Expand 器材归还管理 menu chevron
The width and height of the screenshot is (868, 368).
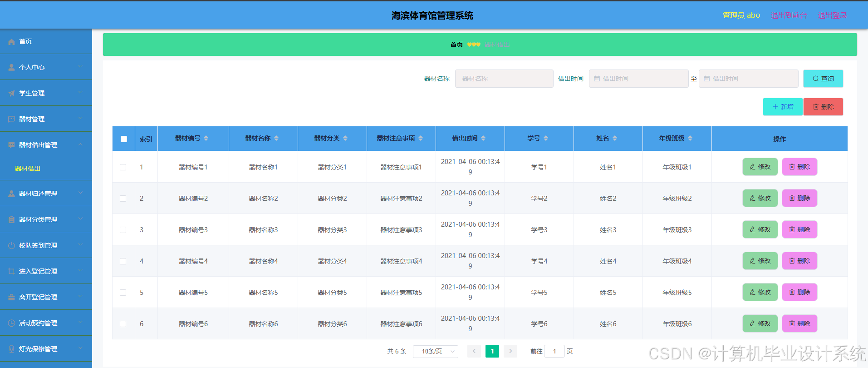point(80,193)
